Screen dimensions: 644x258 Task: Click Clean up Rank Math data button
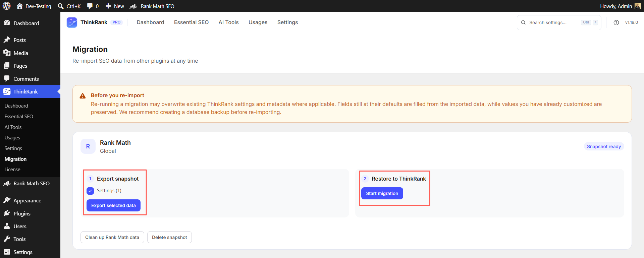112,237
